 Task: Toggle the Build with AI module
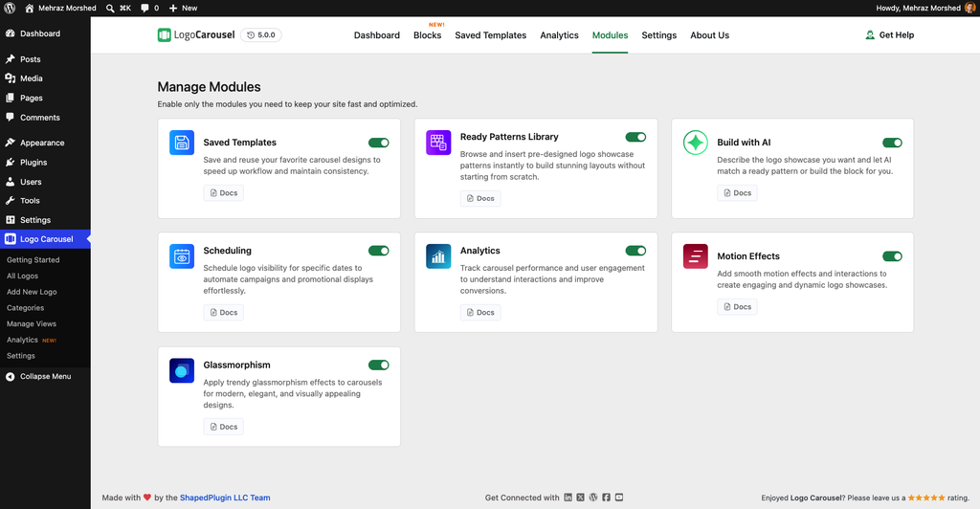pyautogui.click(x=893, y=143)
